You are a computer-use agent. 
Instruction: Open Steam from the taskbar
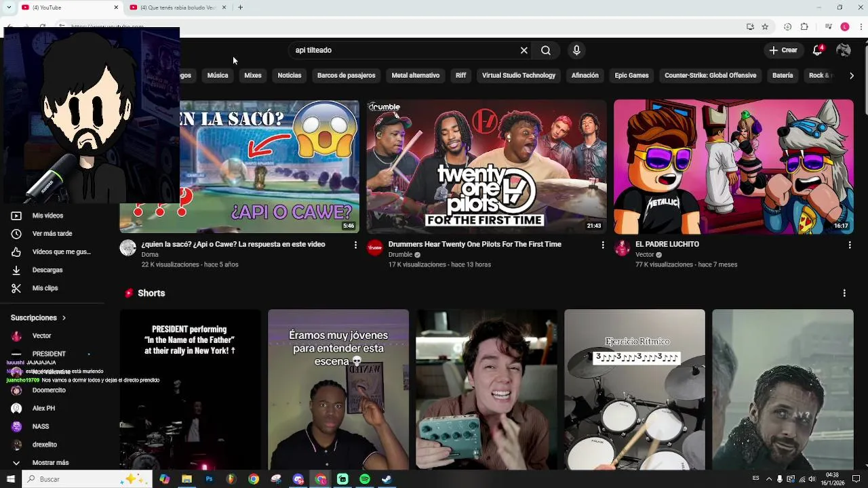tap(387, 479)
